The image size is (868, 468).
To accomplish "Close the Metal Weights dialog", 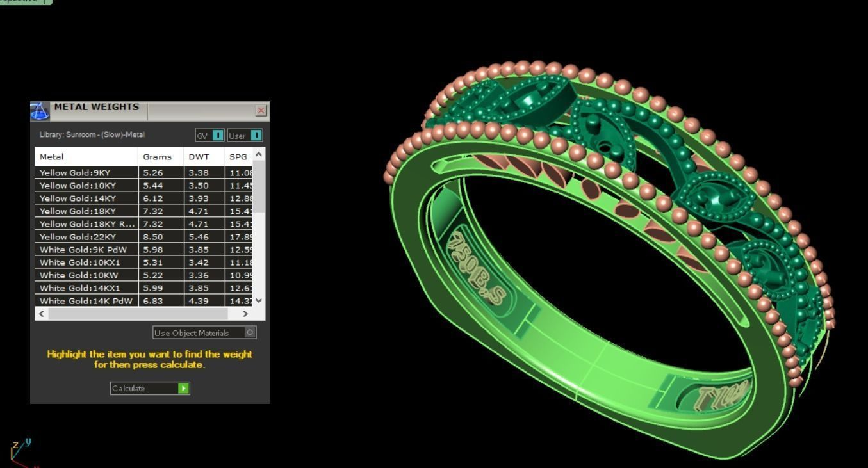I will point(261,111).
